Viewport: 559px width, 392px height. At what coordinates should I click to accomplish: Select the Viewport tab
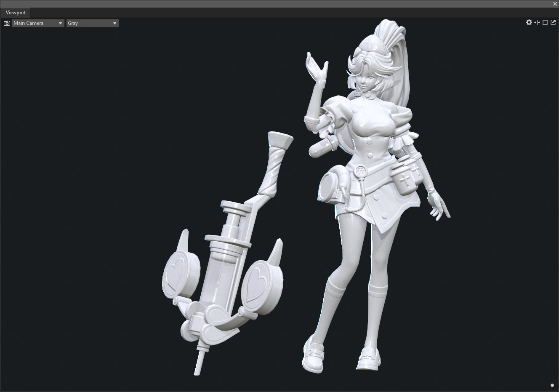pos(16,13)
